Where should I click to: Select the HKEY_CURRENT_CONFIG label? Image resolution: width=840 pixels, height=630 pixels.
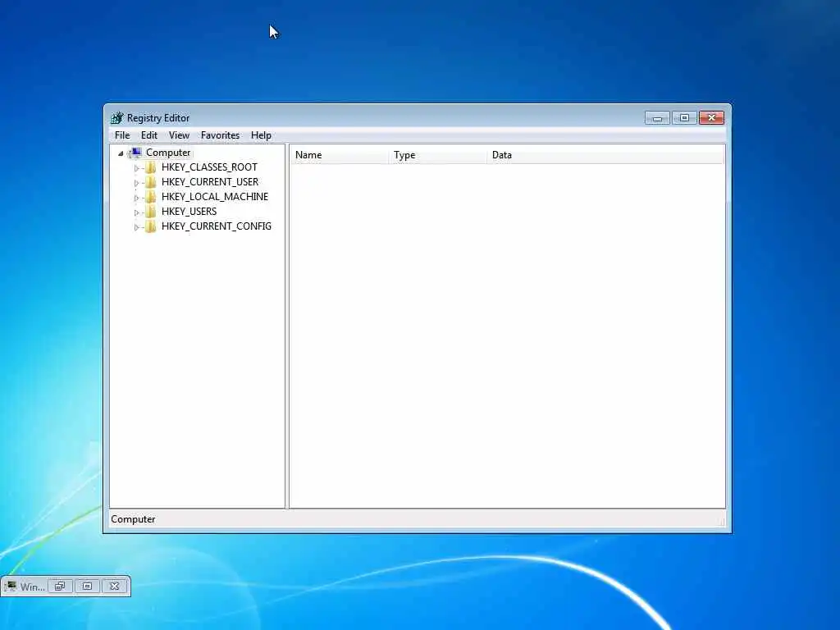point(217,226)
